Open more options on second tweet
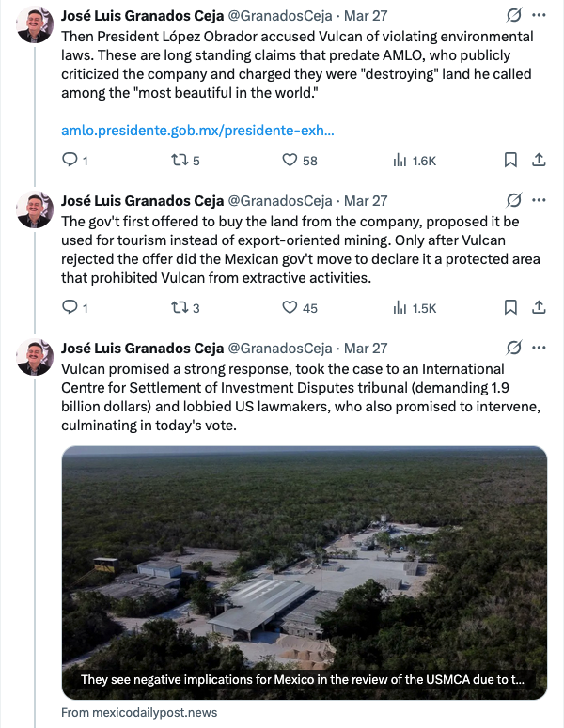The height and width of the screenshot is (728, 564). [x=539, y=200]
